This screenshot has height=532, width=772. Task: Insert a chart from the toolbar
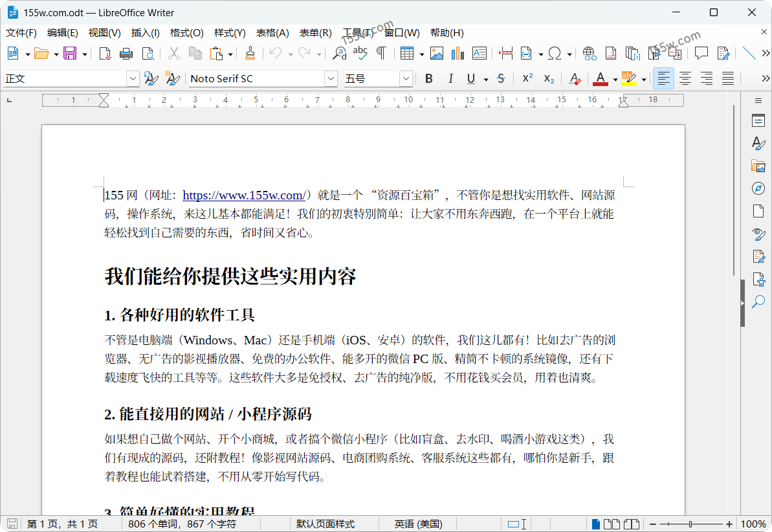[x=458, y=54]
